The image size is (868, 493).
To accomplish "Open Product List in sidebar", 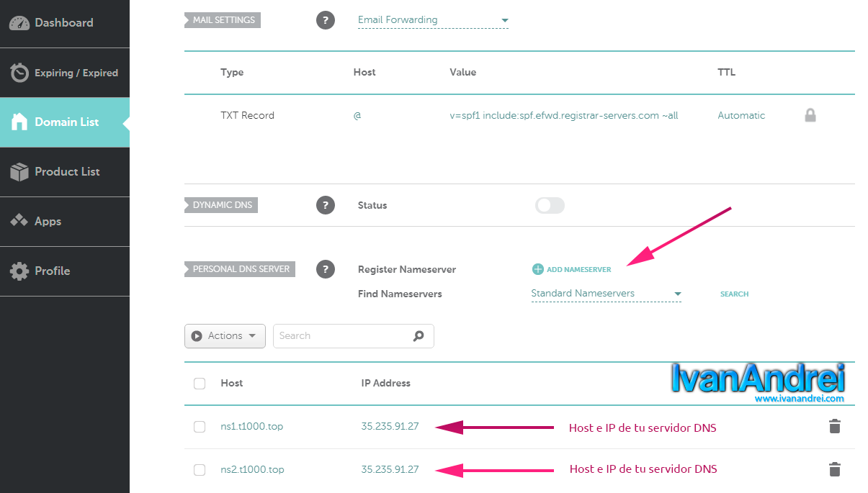I will (x=65, y=172).
